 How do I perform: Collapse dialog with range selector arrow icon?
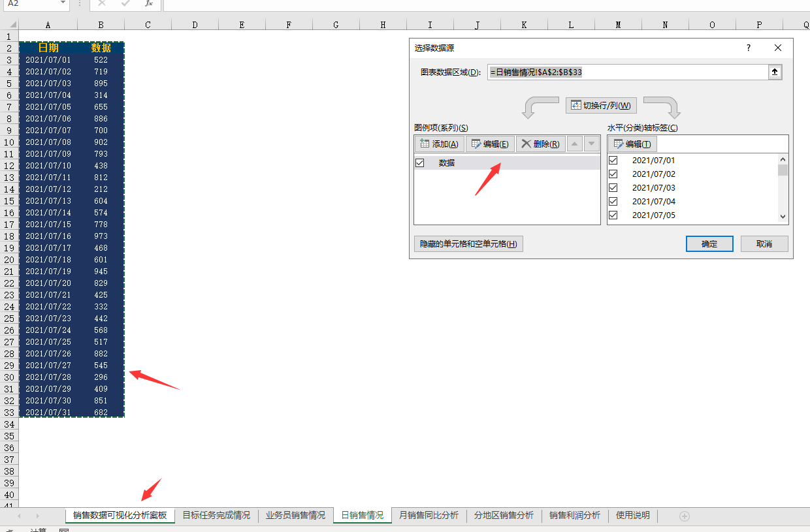click(x=775, y=72)
